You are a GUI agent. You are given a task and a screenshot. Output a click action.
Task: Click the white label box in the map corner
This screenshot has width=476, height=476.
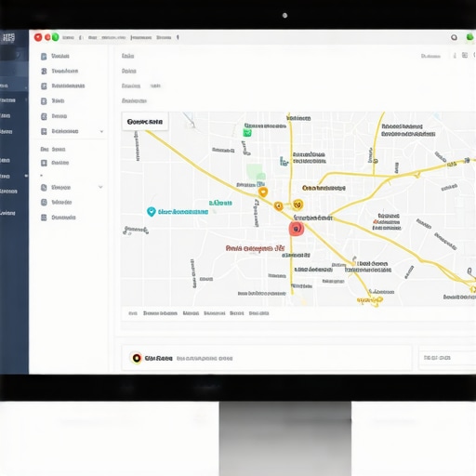coord(145,122)
